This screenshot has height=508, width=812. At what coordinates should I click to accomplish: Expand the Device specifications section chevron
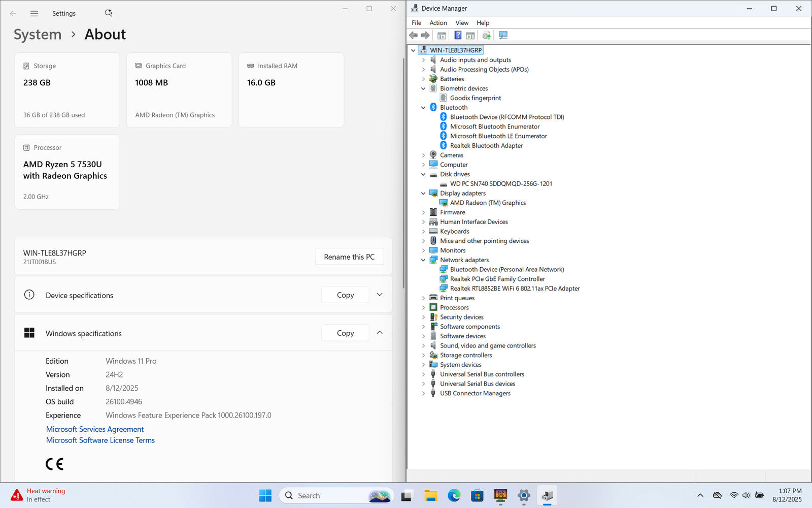pos(379,295)
